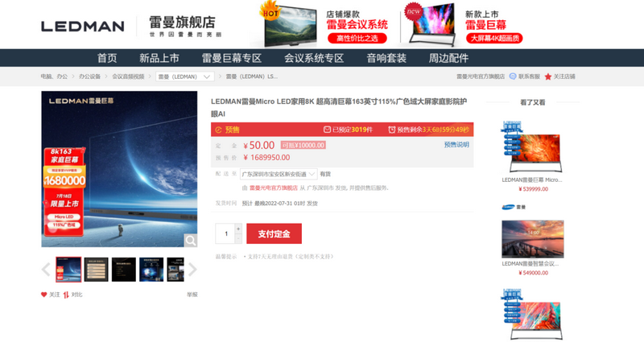Select the first product thumbnail image
This screenshot has height=342, width=644.
(68, 270)
